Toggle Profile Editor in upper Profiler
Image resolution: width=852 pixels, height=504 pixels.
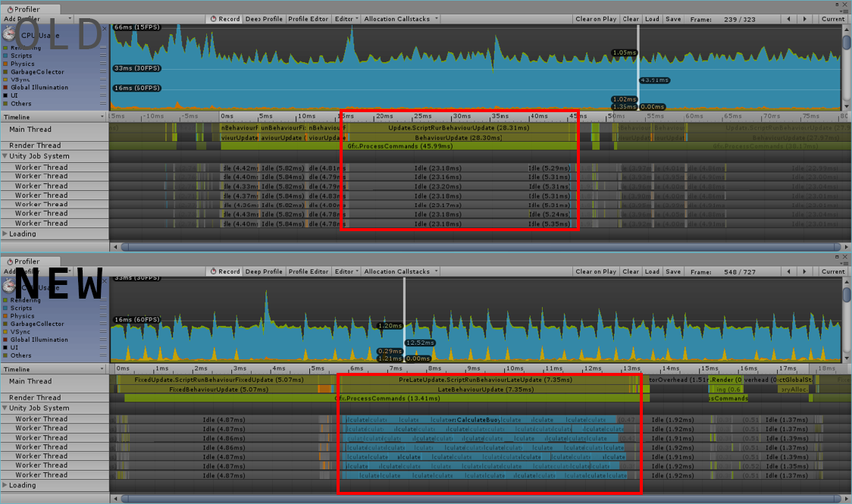(x=308, y=19)
